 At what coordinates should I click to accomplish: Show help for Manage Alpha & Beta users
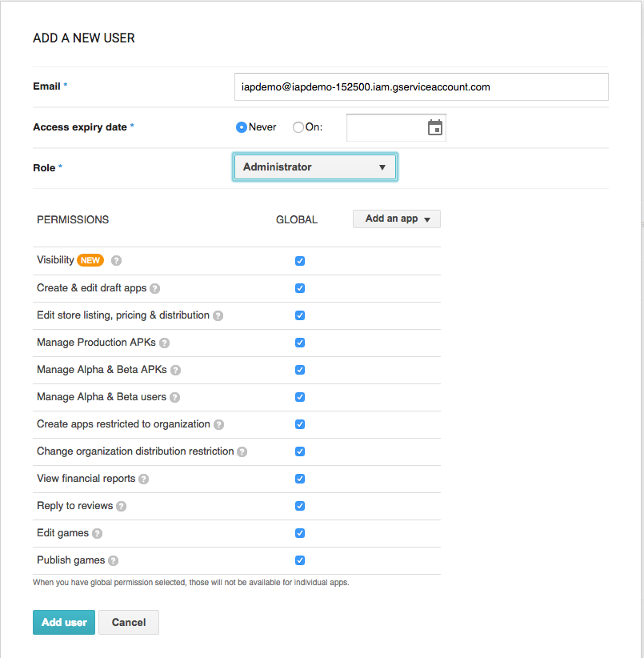click(174, 397)
